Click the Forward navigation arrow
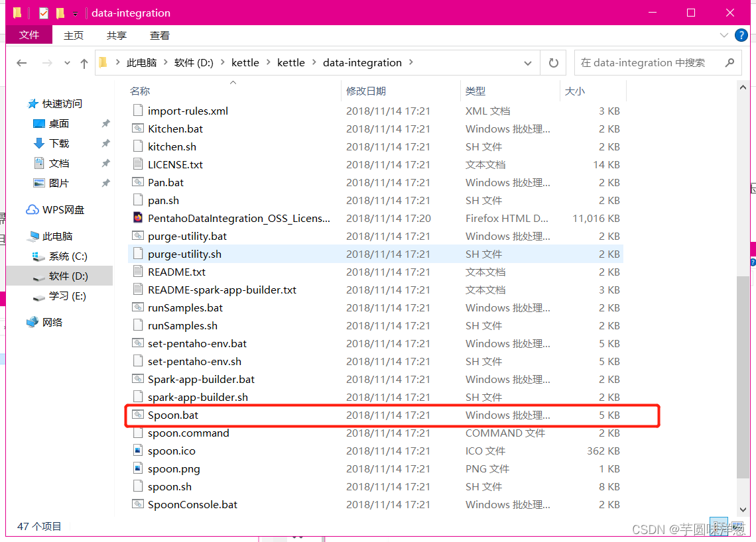This screenshot has height=542, width=756. pyautogui.click(x=47, y=63)
